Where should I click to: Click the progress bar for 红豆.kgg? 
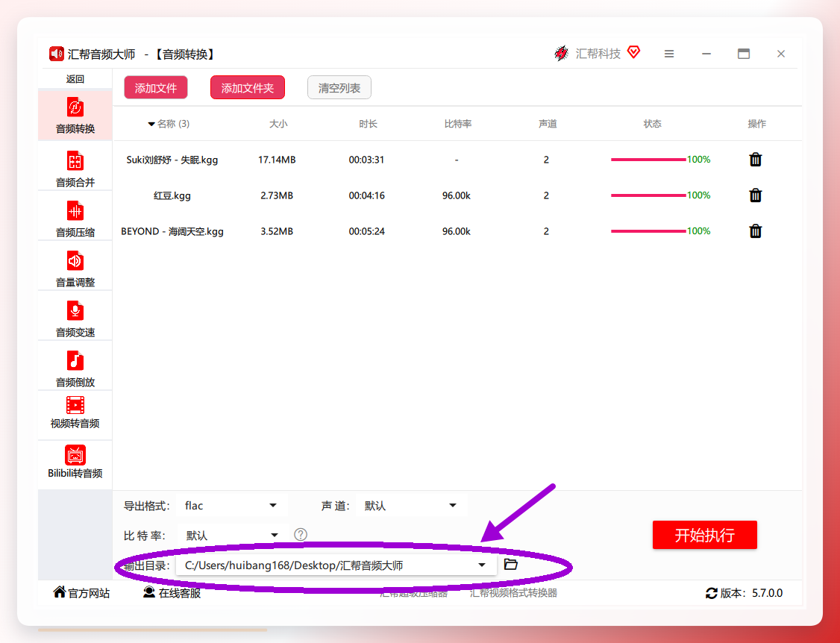[648, 195]
